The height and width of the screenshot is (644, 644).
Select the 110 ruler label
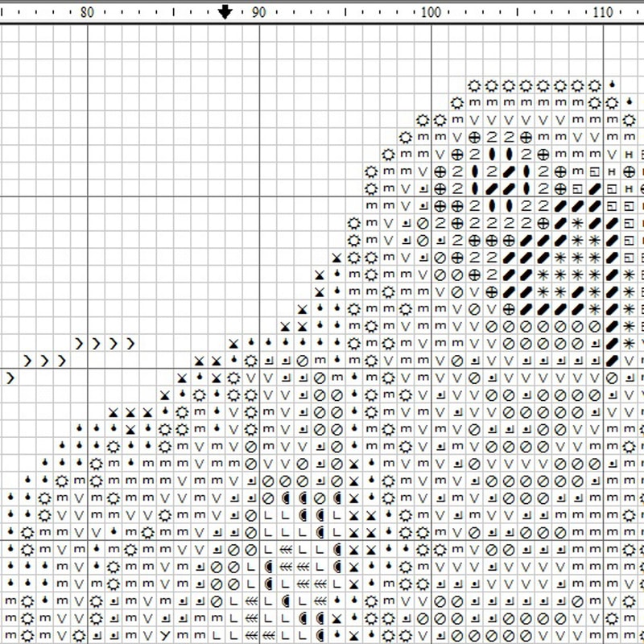602,12
